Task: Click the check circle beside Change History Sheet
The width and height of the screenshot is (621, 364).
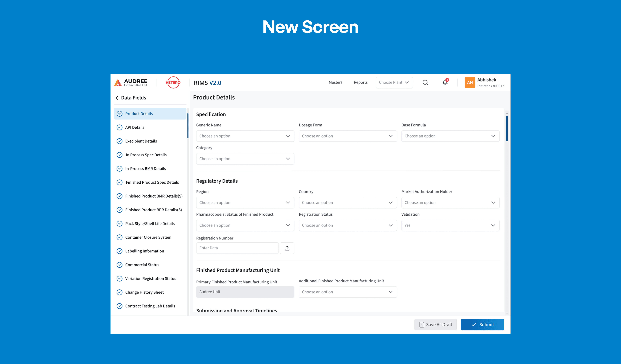Action: coord(119,292)
